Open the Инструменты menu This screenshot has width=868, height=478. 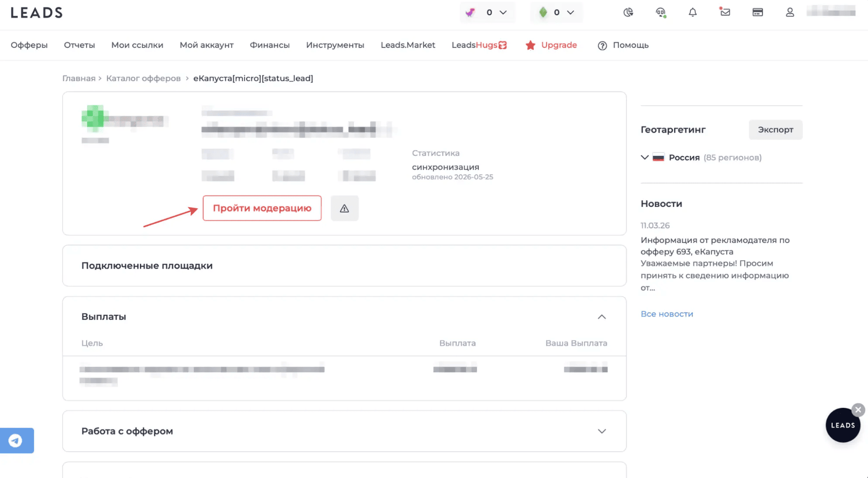[335, 45]
